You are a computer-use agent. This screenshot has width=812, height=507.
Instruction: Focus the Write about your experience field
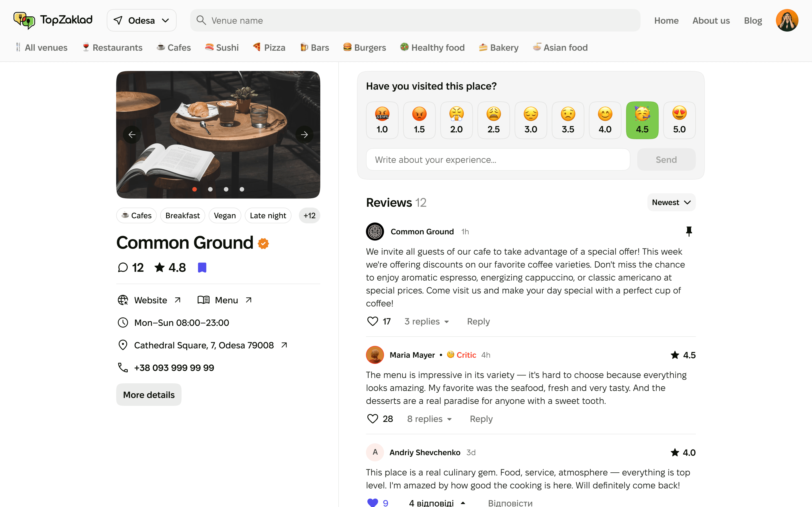click(x=498, y=160)
